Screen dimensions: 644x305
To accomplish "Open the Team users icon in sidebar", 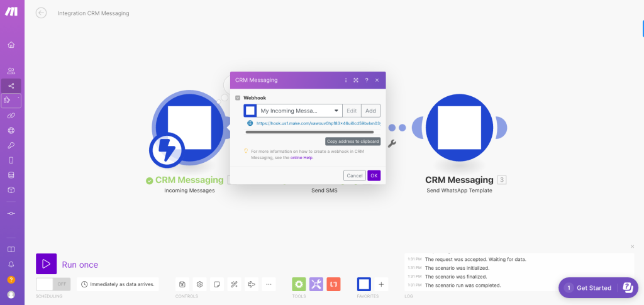I will click(x=11, y=71).
